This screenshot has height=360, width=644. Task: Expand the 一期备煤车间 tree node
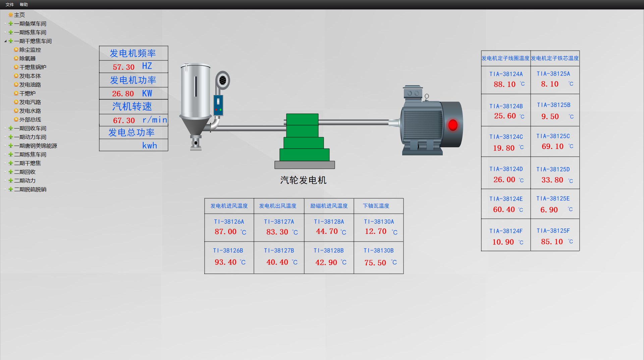pos(5,23)
